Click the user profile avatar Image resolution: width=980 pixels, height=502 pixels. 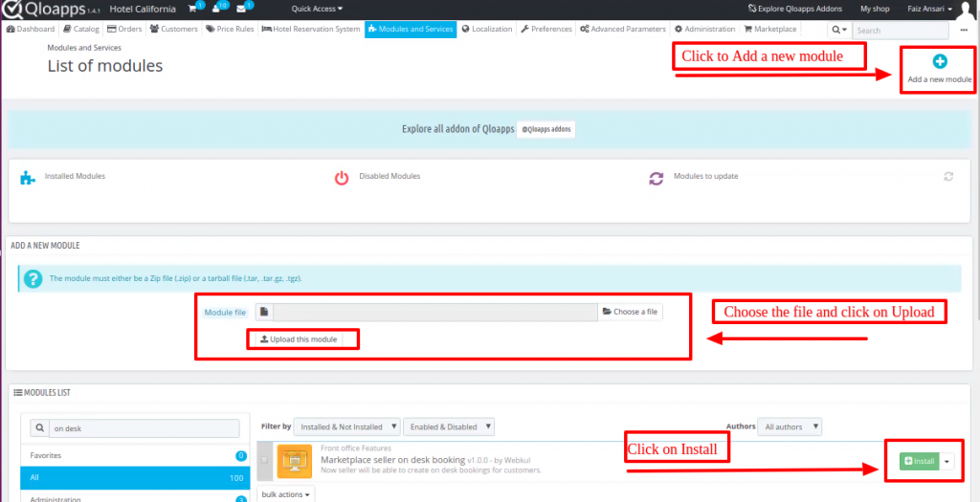967,10
